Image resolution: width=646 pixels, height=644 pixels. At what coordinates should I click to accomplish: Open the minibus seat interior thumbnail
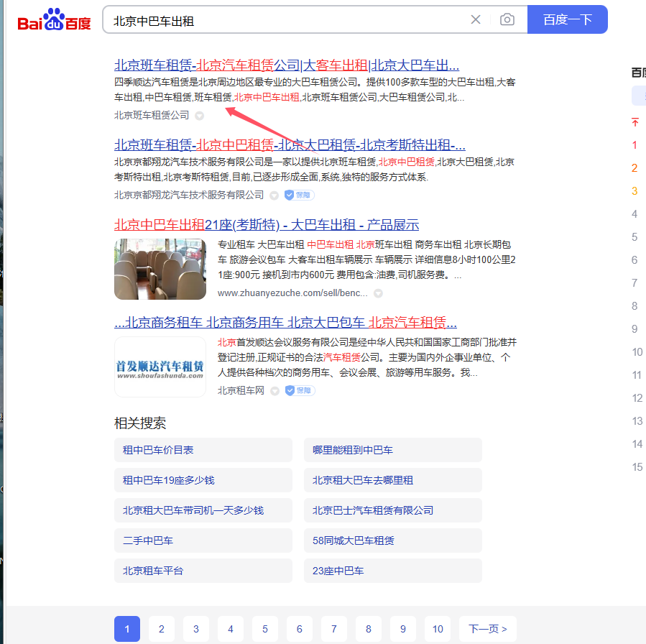(x=160, y=269)
